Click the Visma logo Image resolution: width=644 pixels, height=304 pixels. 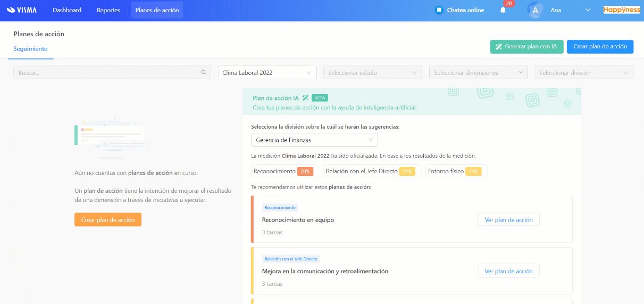[x=21, y=10]
